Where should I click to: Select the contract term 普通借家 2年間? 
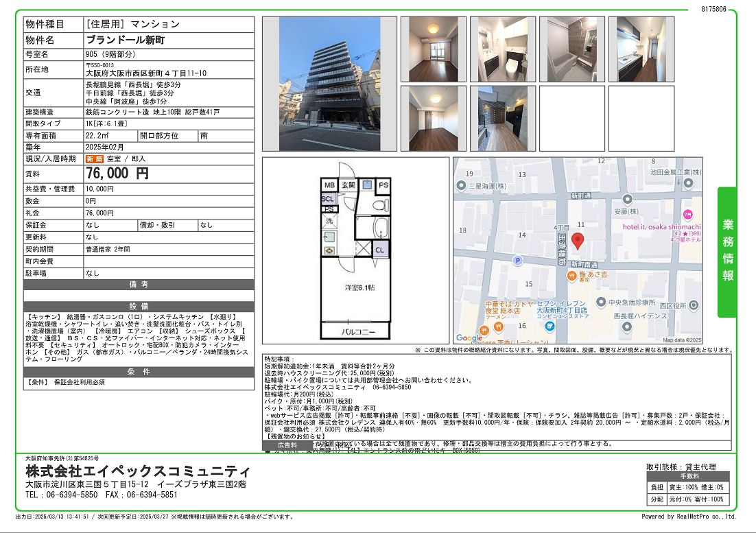pos(108,249)
